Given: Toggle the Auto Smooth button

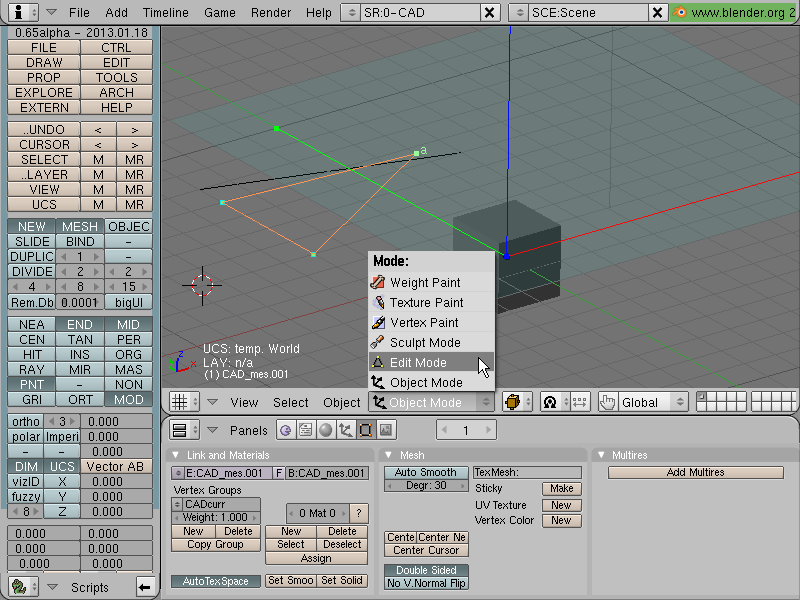Looking at the screenshot, I should [426, 472].
